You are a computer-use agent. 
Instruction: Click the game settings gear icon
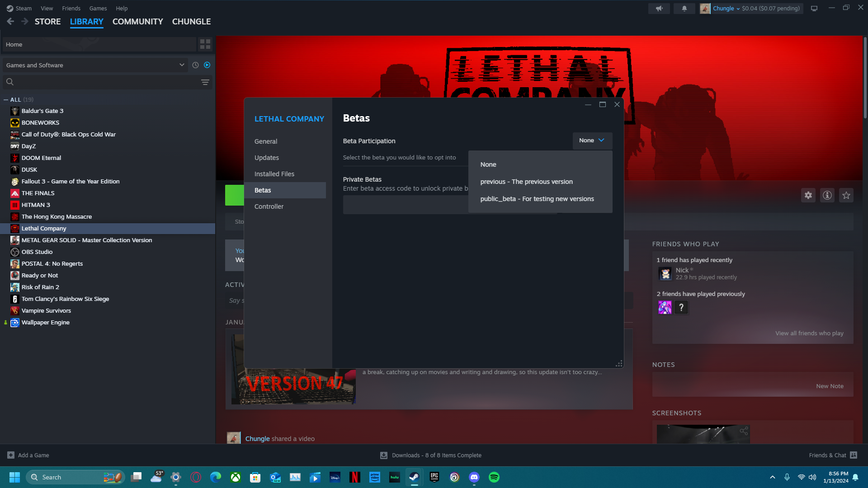[808, 195]
